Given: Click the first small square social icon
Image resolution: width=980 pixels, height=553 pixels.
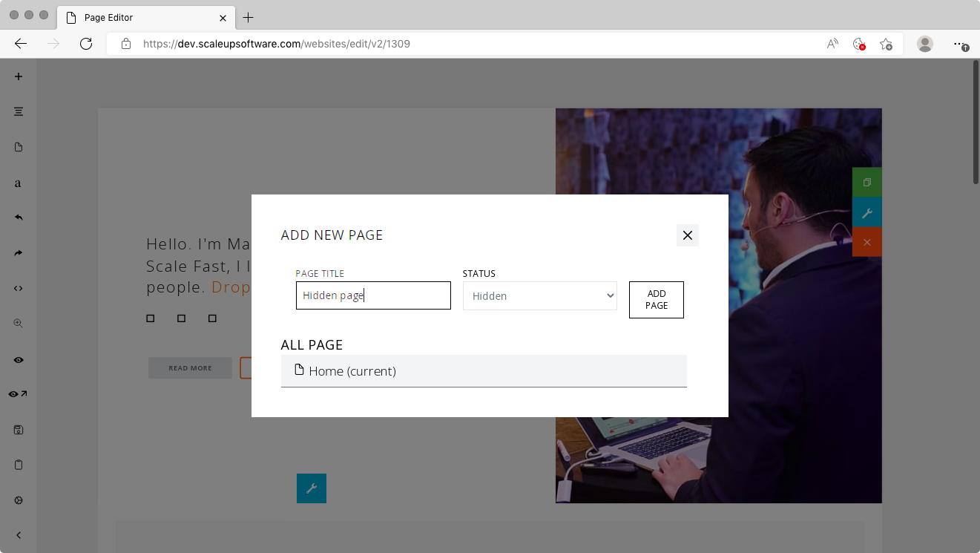Looking at the screenshot, I should pyautogui.click(x=151, y=318).
